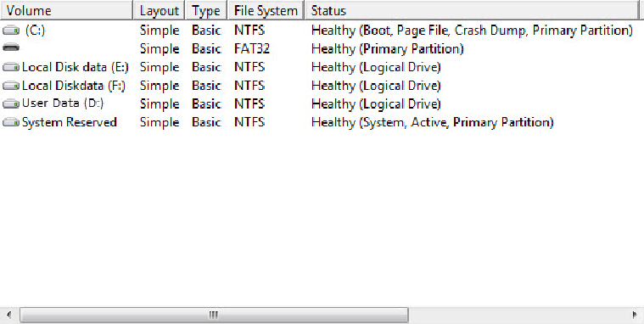The width and height of the screenshot is (644, 324).
Task: Click Healthy (Primary Partition) status of FAT32 volume
Action: [x=387, y=49]
